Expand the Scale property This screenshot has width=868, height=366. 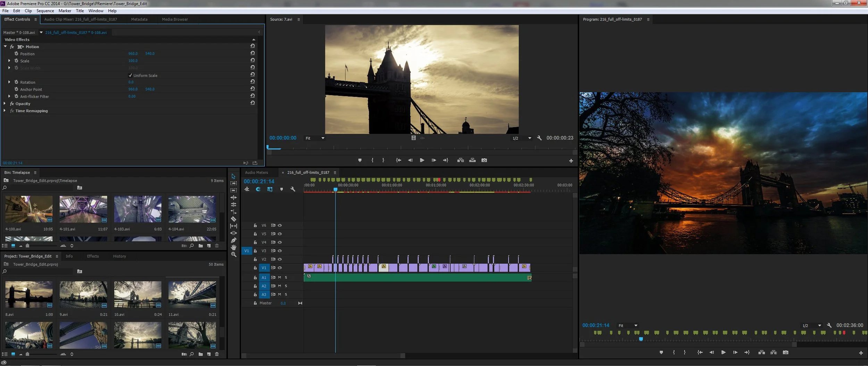(9, 60)
